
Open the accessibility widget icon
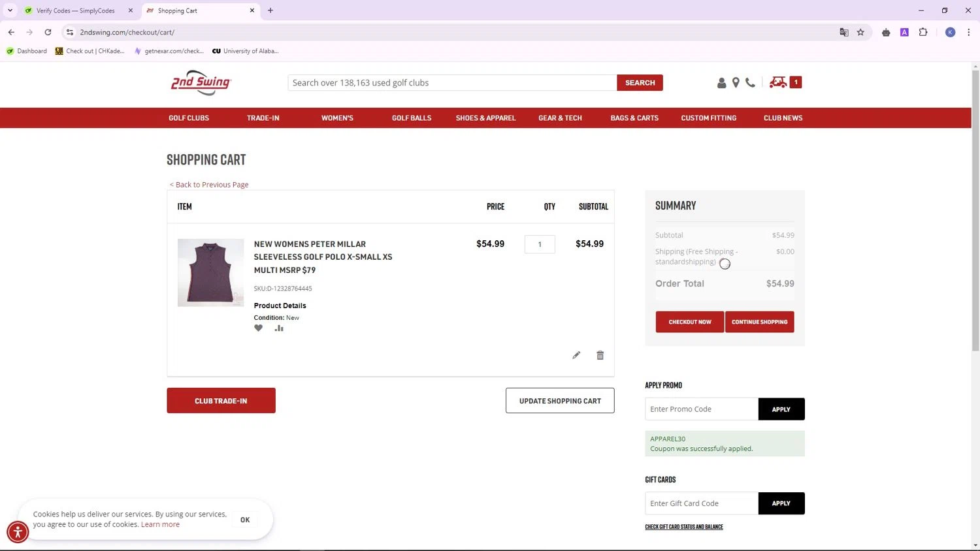click(x=18, y=532)
